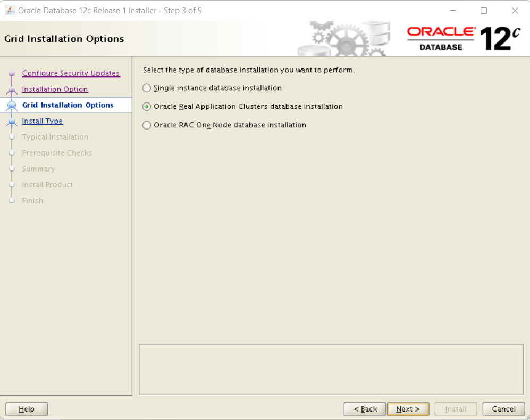Click the step marker beside Configure Security Updates
The width and height of the screenshot is (530, 420).
tap(12, 73)
